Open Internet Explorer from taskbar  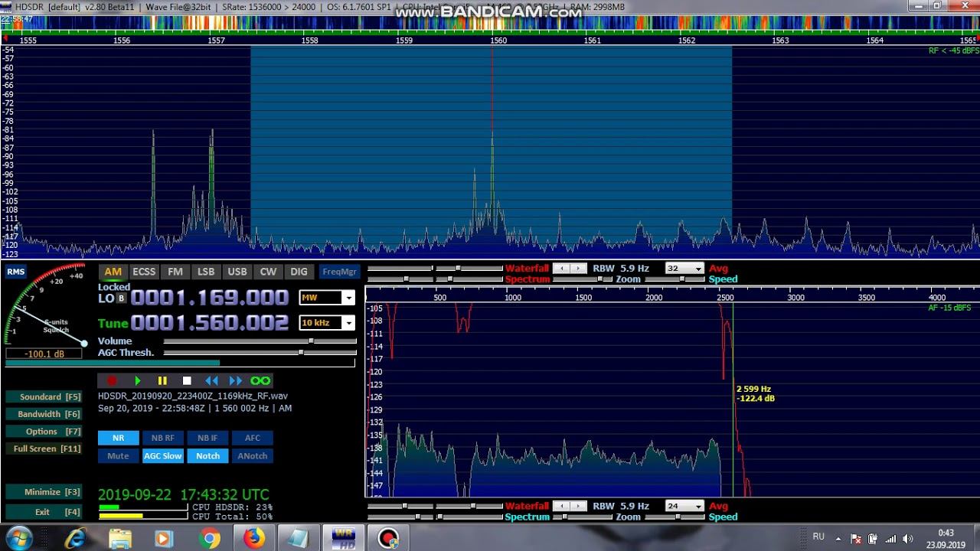[76, 538]
